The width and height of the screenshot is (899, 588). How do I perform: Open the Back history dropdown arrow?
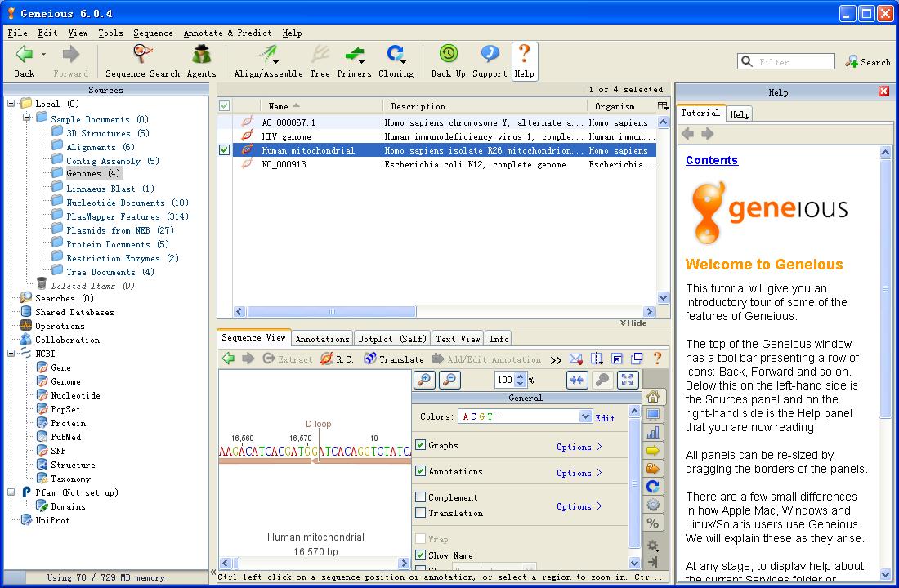[x=43, y=55]
